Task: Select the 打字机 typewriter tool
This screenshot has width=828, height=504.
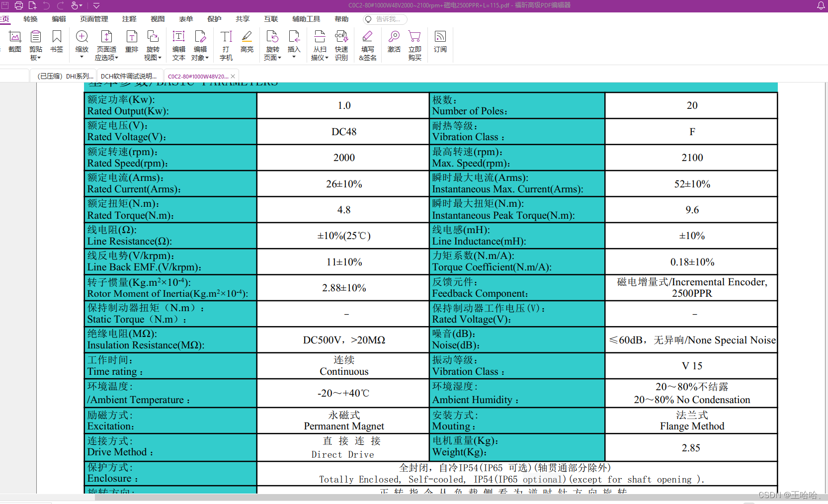Action: coord(226,46)
